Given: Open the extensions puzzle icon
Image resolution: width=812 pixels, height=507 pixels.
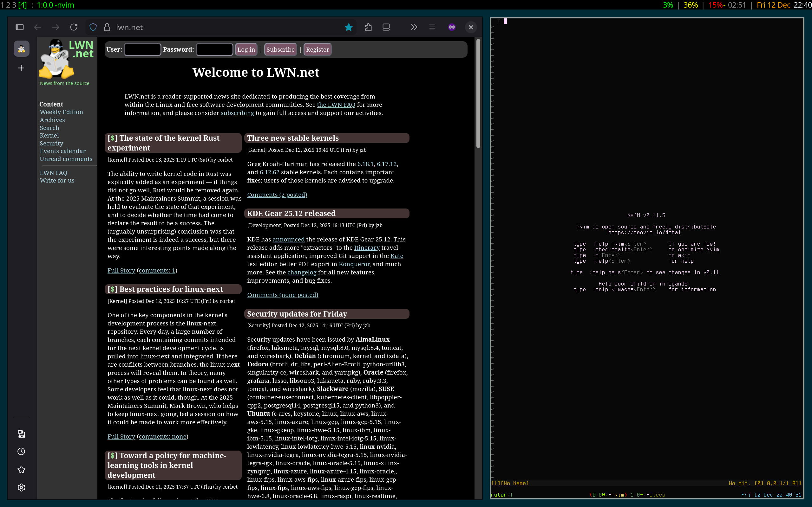Looking at the screenshot, I should click(368, 27).
